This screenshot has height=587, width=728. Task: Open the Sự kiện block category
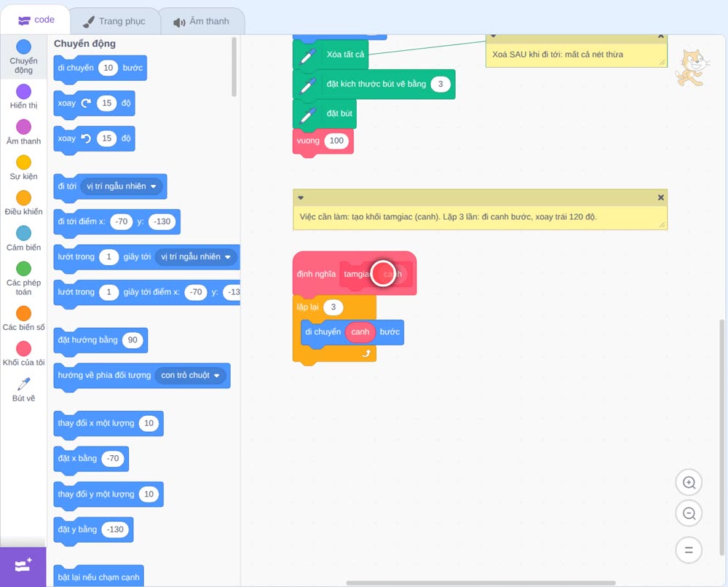point(24,168)
